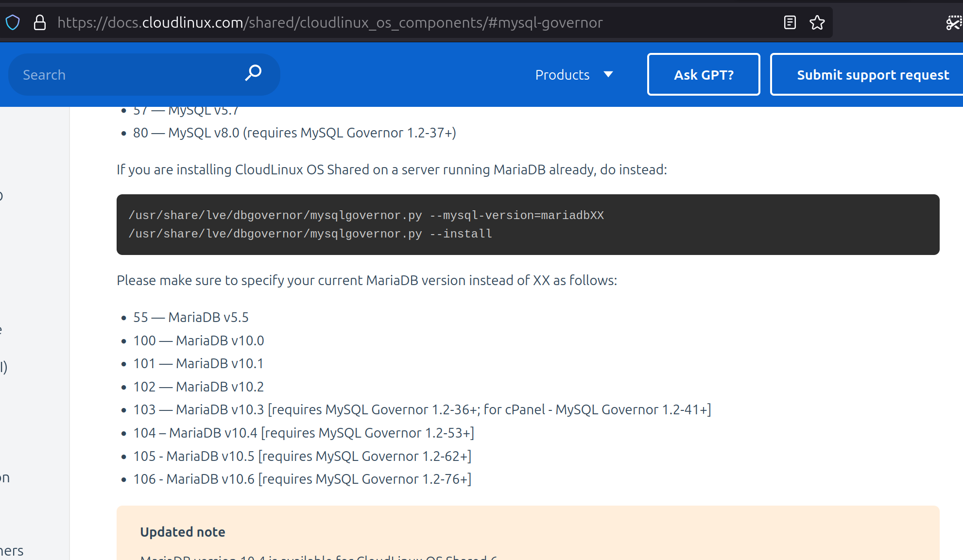Expand the Products dropdown arrow

click(608, 74)
